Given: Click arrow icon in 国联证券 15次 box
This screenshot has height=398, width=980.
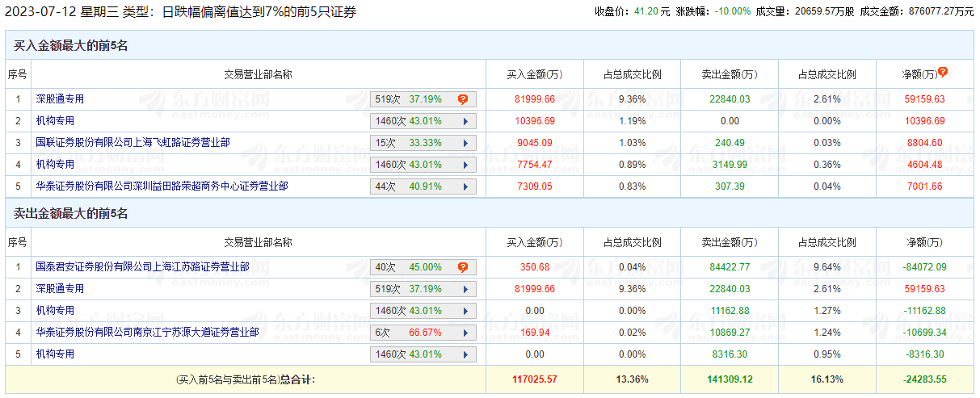Looking at the screenshot, I should (465, 143).
